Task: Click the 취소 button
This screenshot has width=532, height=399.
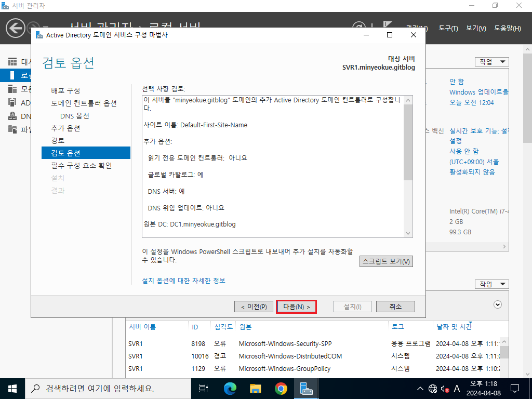Action: coord(395,307)
